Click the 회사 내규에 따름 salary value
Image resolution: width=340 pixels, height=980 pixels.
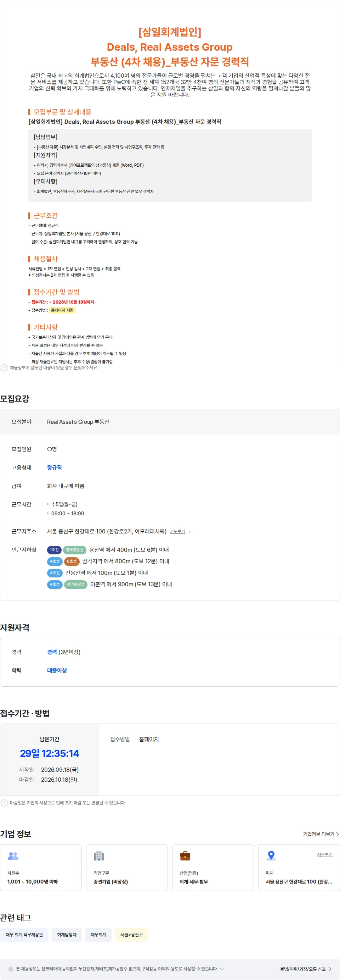pos(66,486)
